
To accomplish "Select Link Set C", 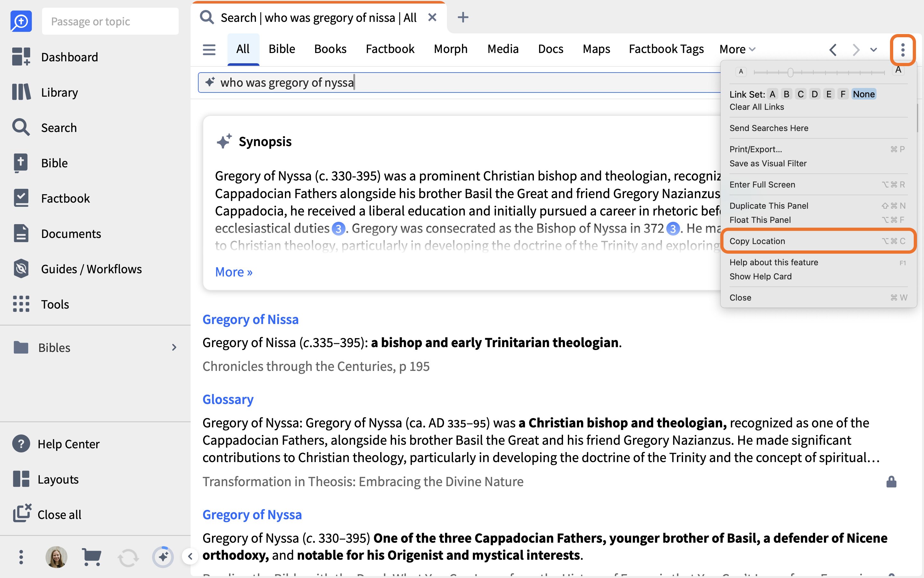I will pos(801,94).
